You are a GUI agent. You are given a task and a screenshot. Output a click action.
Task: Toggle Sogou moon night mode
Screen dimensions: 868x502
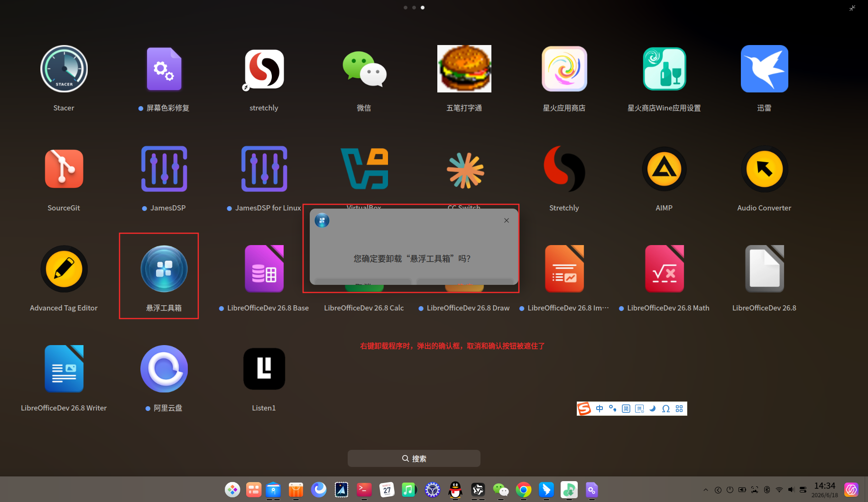653,409
